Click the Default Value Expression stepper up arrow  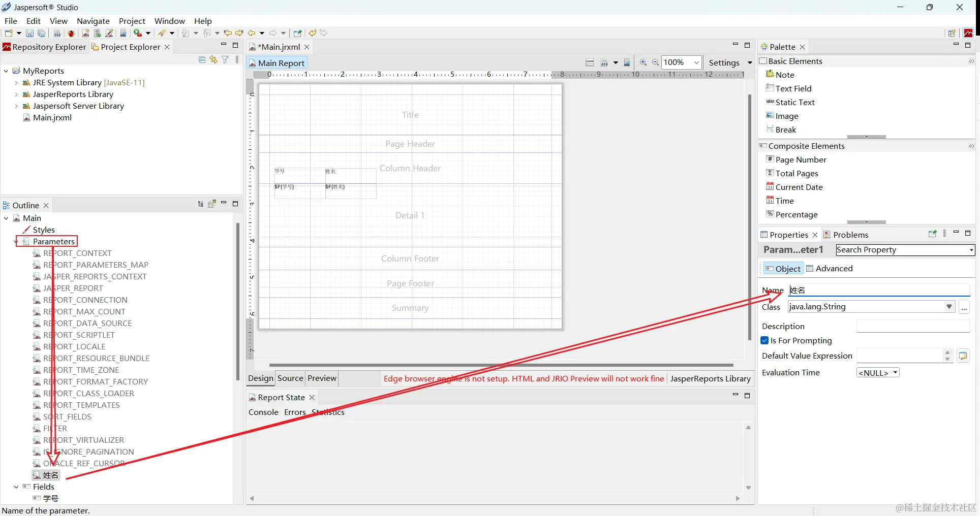tap(947, 352)
